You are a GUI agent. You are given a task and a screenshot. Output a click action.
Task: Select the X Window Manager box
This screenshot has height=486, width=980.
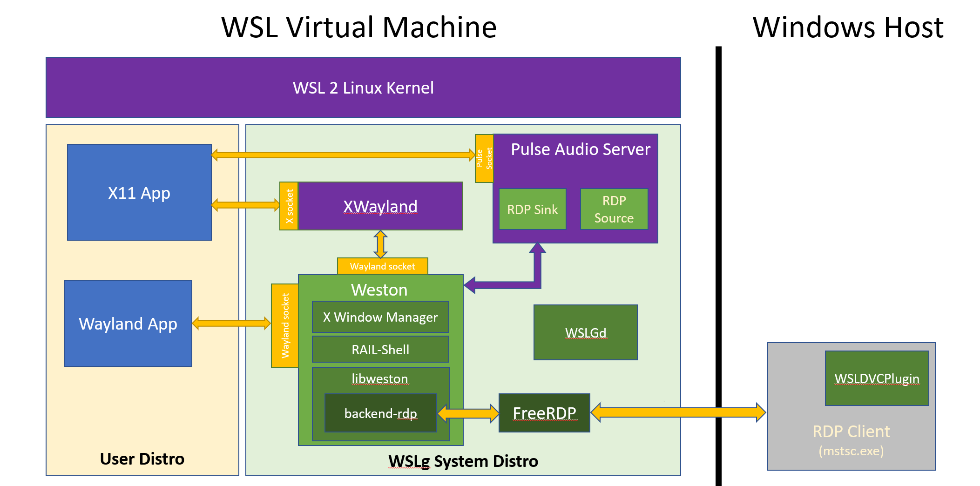380,317
